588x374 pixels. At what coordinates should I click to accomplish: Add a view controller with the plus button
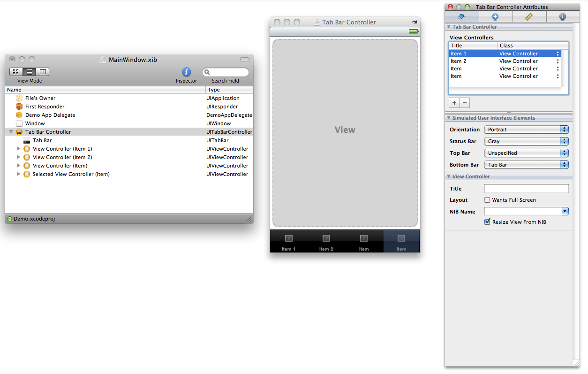click(453, 102)
